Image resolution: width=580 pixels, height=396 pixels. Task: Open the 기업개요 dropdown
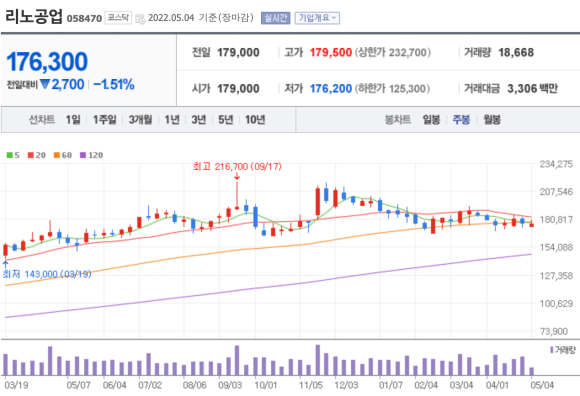point(317,18)
